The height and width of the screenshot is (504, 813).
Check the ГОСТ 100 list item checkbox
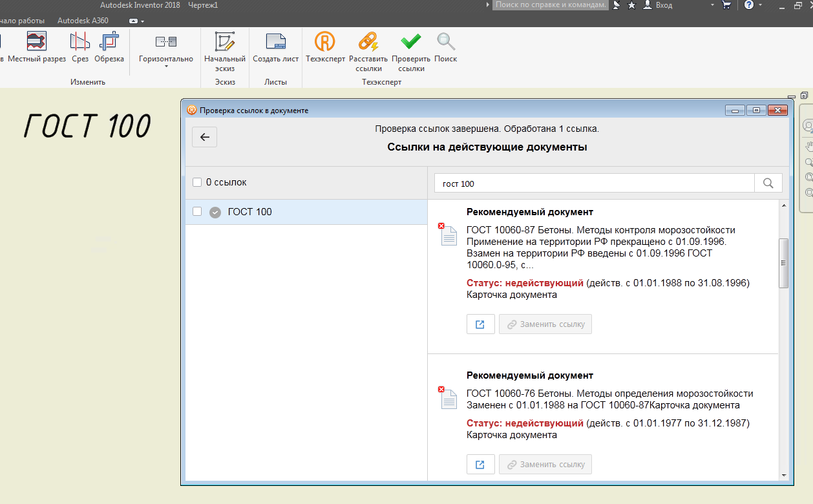197,212
